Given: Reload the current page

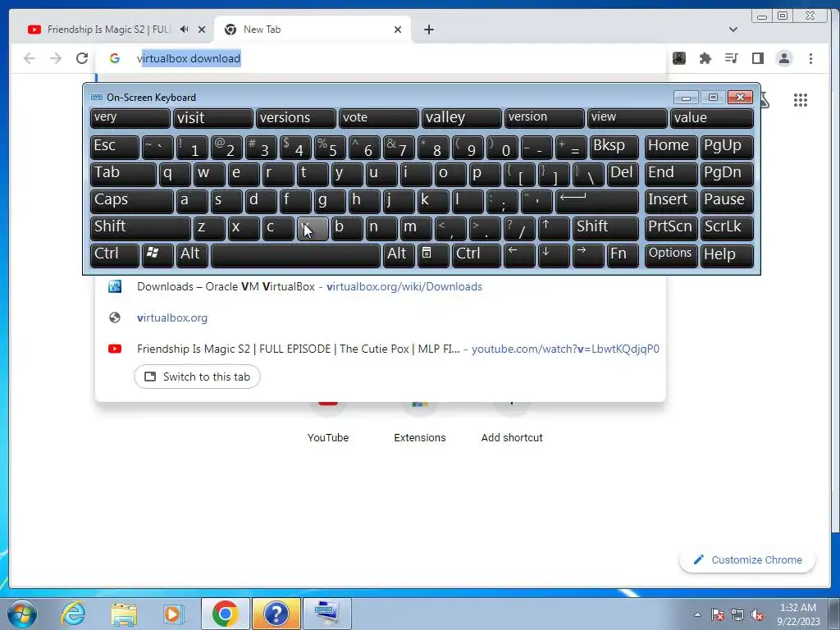Looking at the screenshot, I should 81,58.
